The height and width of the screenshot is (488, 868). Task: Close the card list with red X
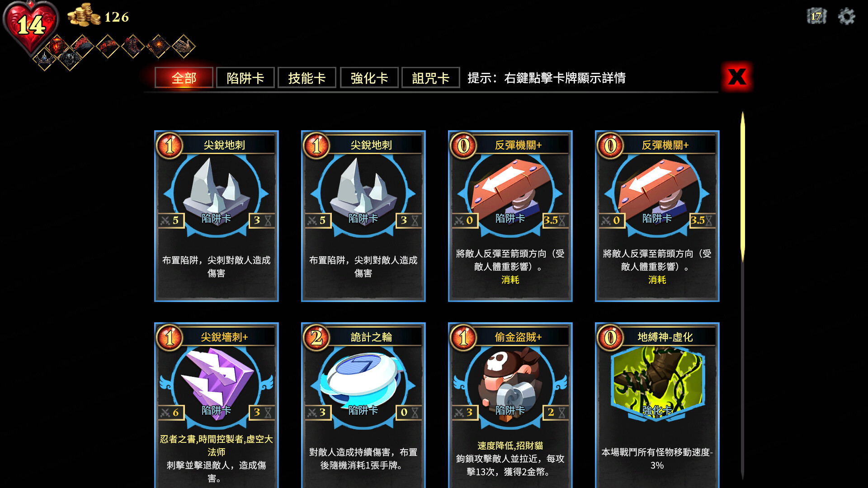[x=737, y=77]
